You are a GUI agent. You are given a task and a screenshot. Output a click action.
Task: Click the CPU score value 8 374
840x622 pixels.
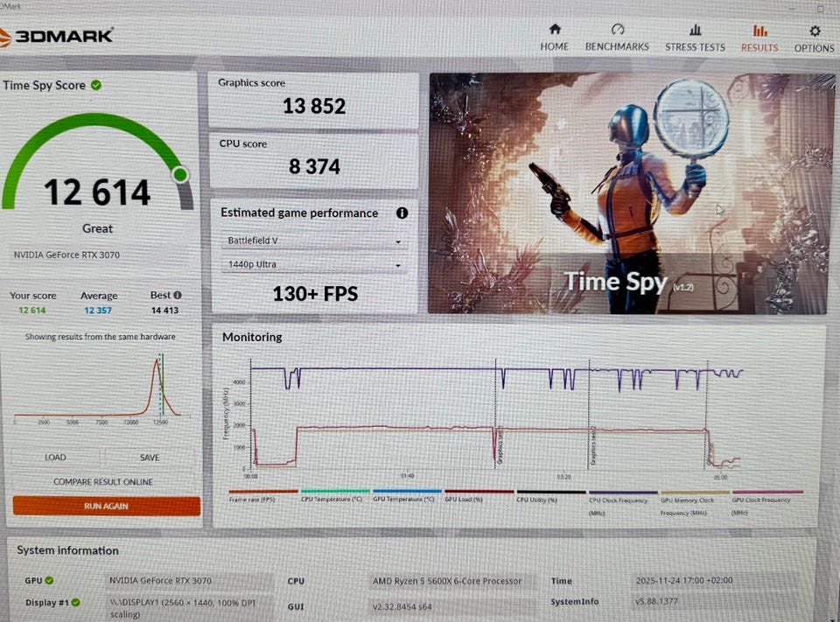pos(314,166)
